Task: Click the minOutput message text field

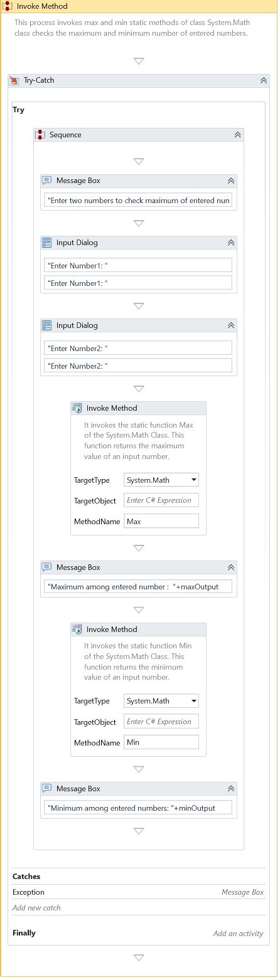Action: [138, 808]
